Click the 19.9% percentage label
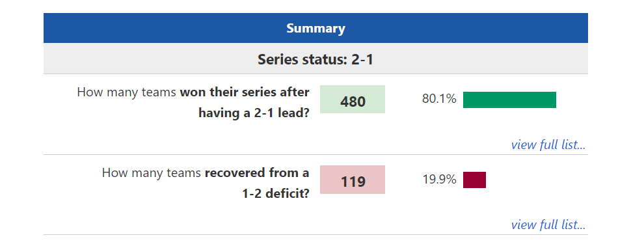 point(439,180)
